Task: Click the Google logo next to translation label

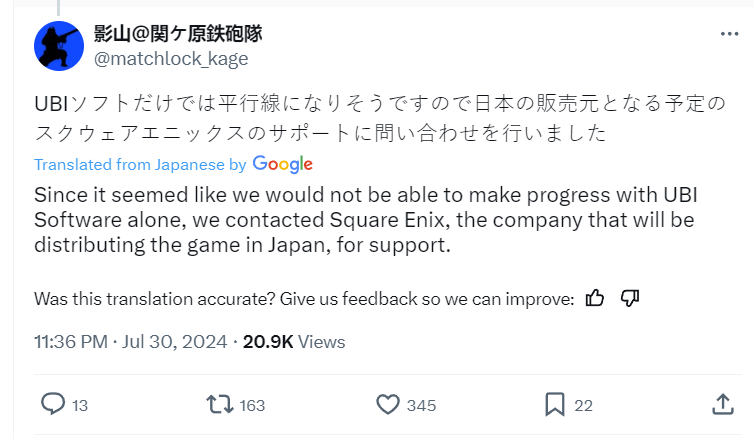Action: tap(283, 164)
